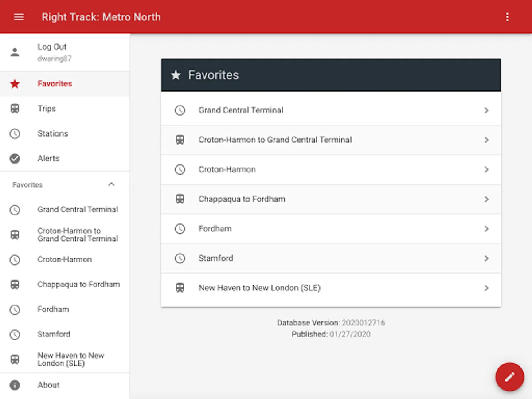Viewport: 532px width, 399px height.
Task: Click the sidebar clock icon for Fordham
Action: 15,309
